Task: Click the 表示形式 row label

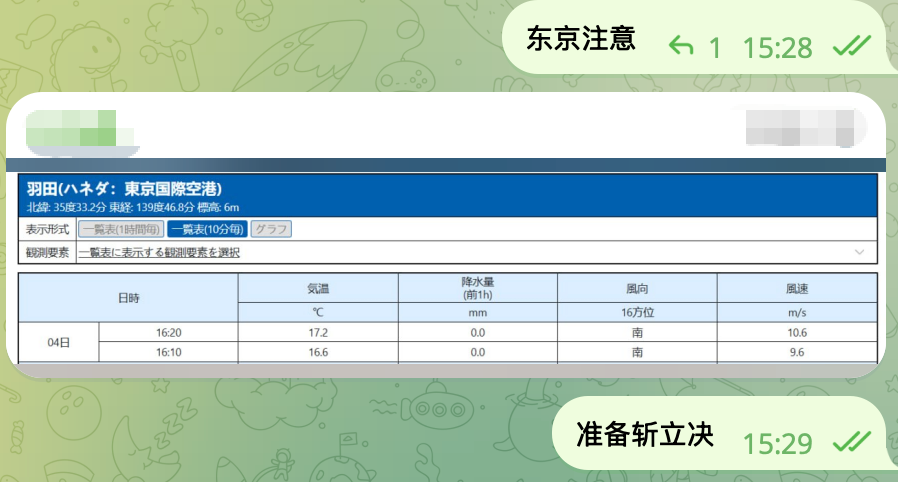Action: tap(47, 230)
